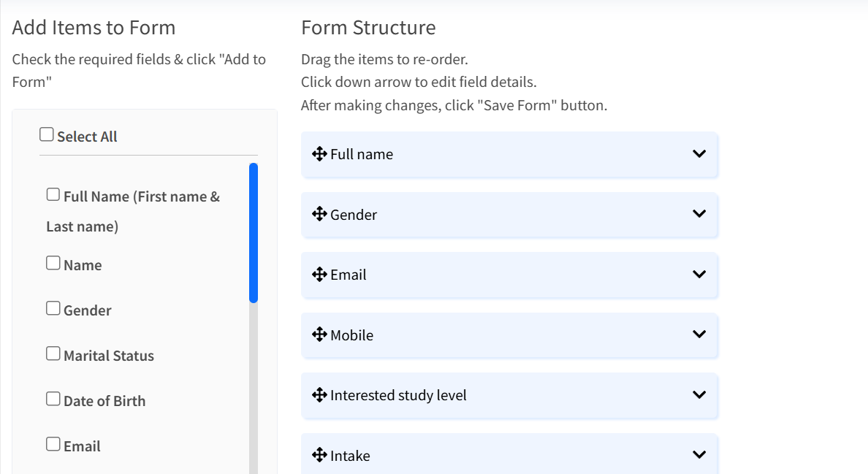Expand the Intake field down arrow

(699, 455)
